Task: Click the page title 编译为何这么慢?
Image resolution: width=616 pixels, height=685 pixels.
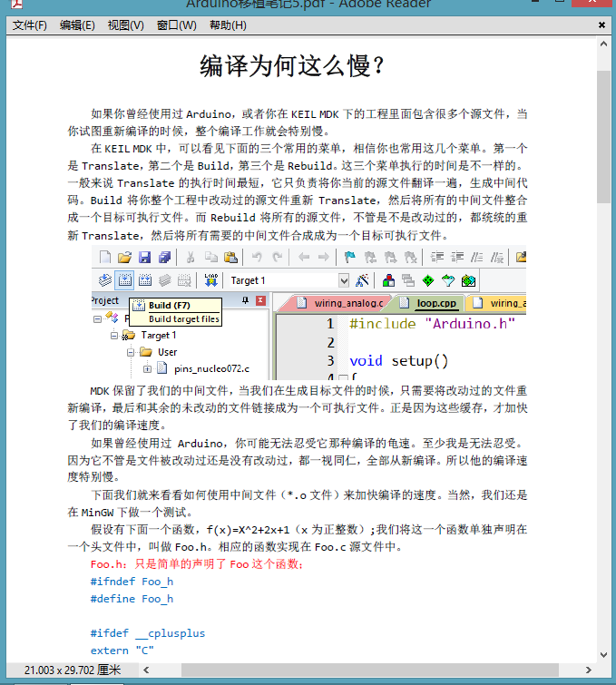Action: [x=292, y=66]
